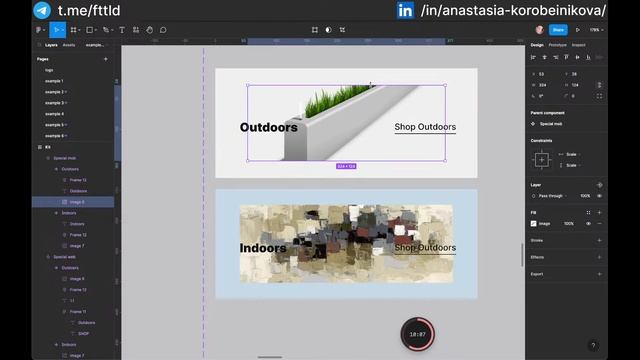Switch to the Assets tab
Viewport: 640px width, 360px height.
pyautogui.click(x=69, y=45)
